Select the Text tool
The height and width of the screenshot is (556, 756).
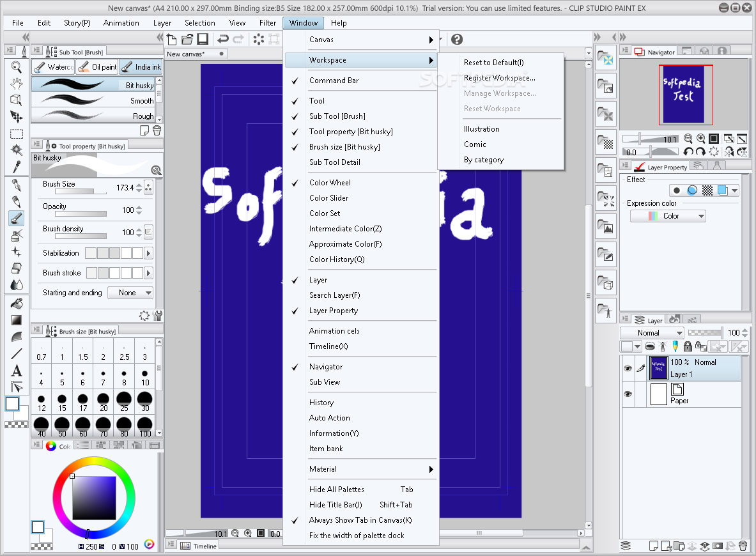point(17,370)
